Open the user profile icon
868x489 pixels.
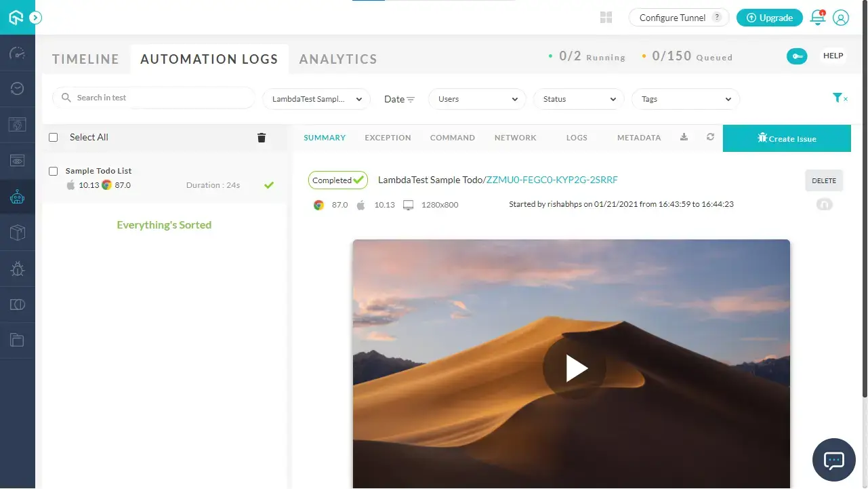coord(841,18)
